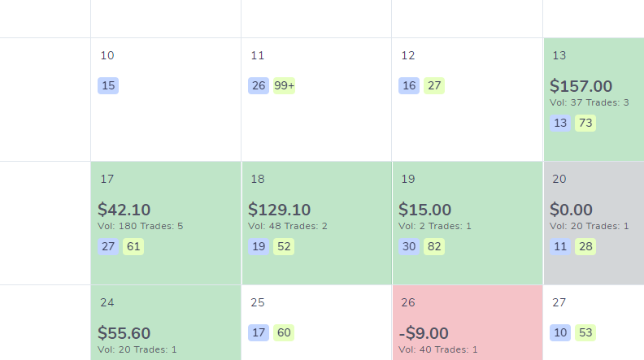Open the green 82 badge on day 19
The image size is (644, 360).
434,247
